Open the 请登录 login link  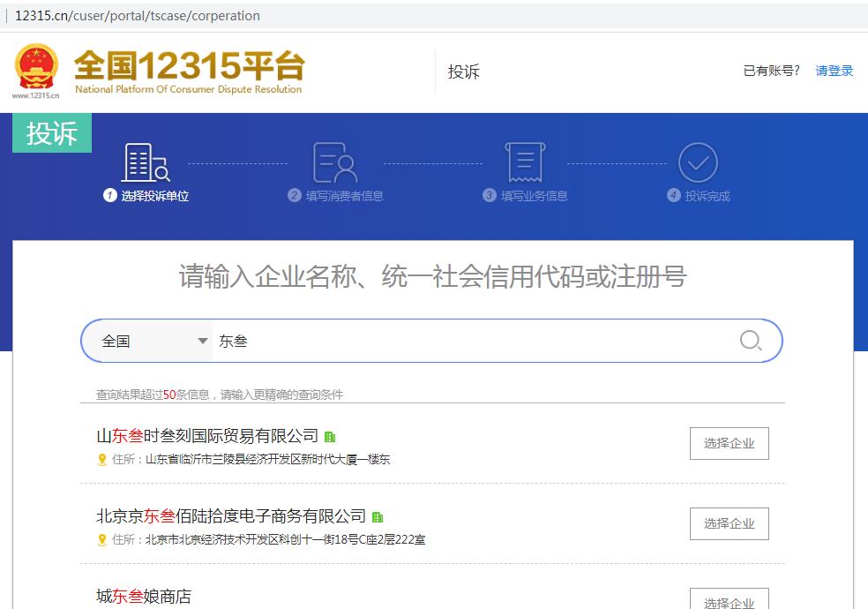click(834, 71)
